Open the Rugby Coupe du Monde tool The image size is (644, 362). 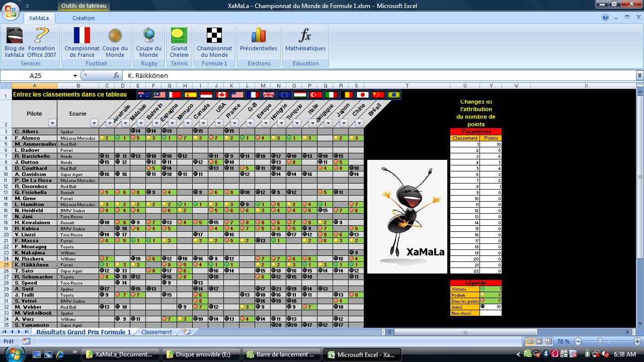click(149, 42)
